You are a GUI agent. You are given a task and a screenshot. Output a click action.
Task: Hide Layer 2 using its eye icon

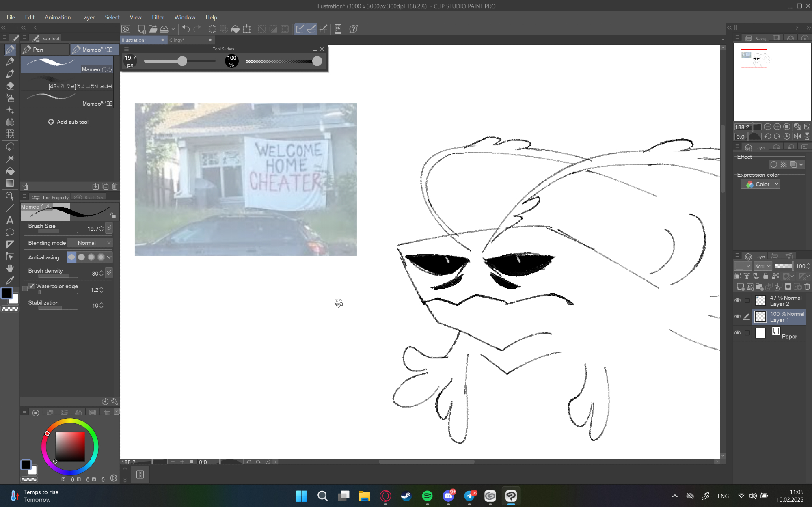(737, 300)
